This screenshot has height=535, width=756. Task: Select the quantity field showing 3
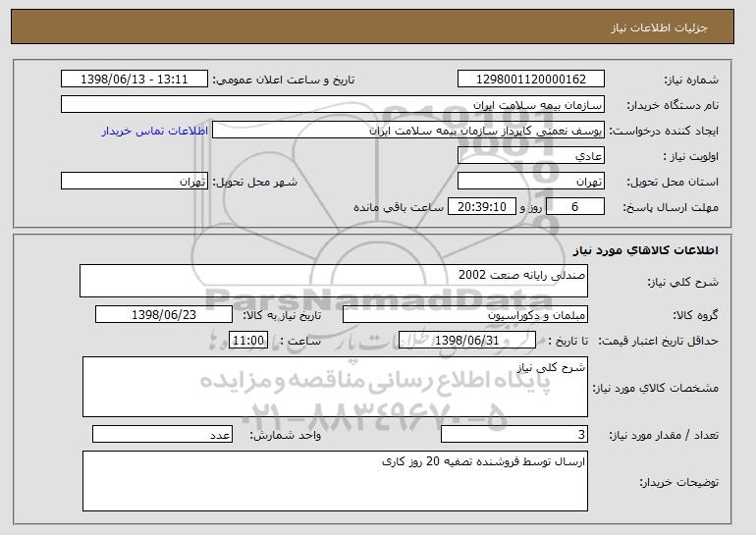[x=514, y=434]
